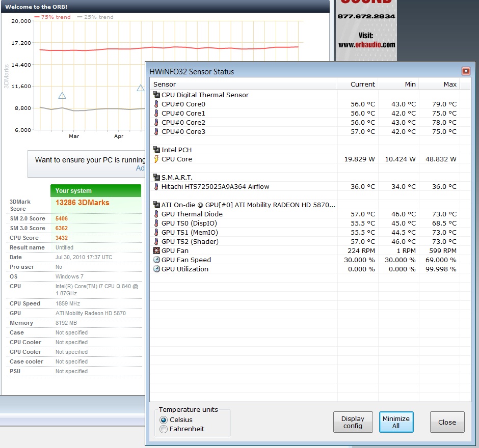The width and height of the screenshot is (479, 448).
Task: Click the March triangle marker on the ORB chart
Action: [x=62, y=96]
